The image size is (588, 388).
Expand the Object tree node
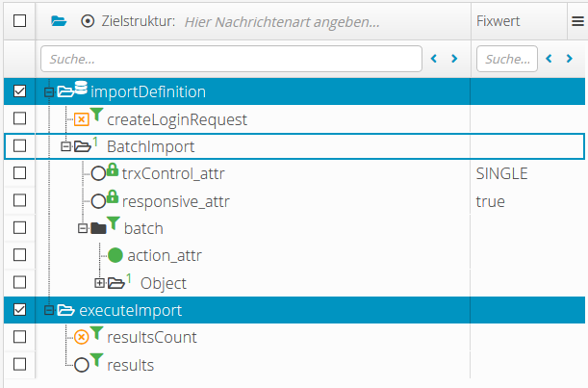[x=99, y=283]
